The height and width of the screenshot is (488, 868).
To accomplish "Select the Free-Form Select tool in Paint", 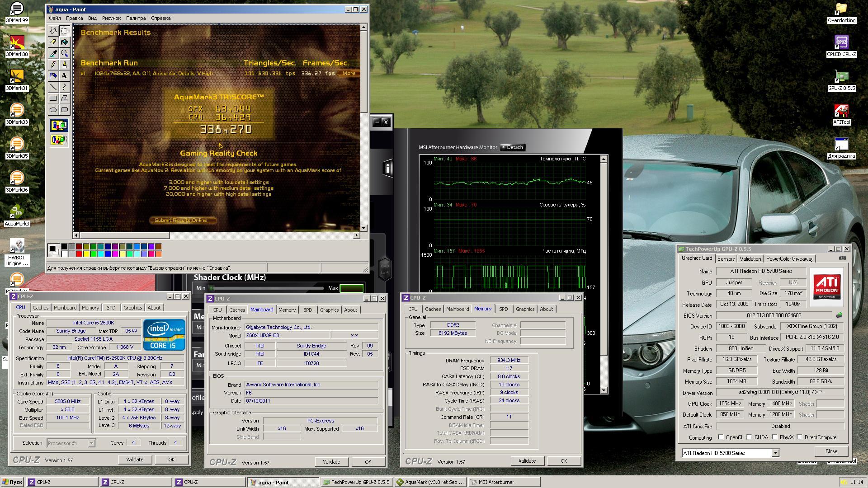I will tap(53, 31).
